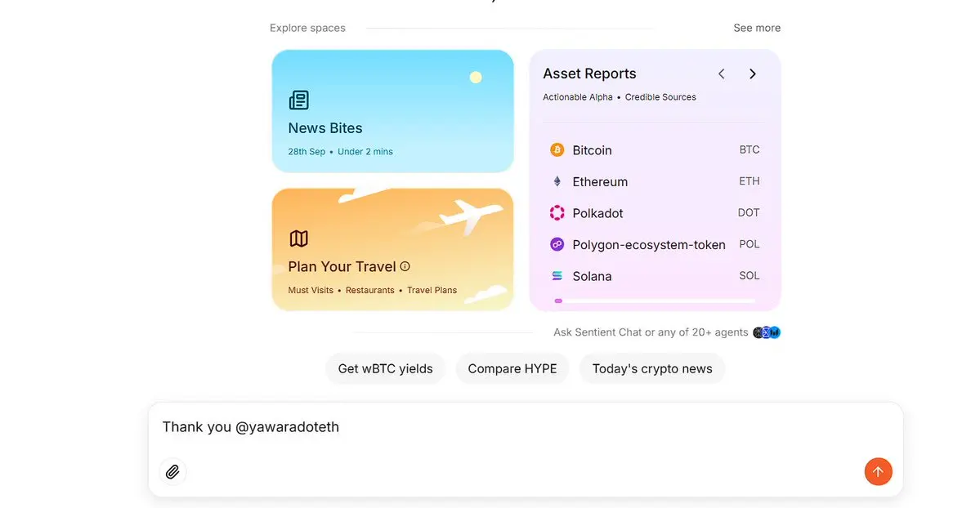The height and width of the screenshot is (508, 980).
Task: Open the Bitcoin asset report row
Action: point(655,150)
